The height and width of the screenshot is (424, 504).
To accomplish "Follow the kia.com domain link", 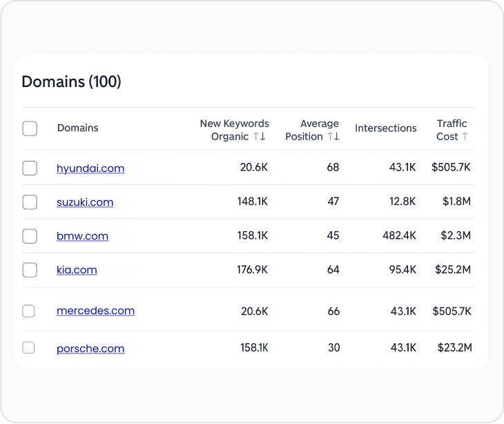I will tap(77, 270).
